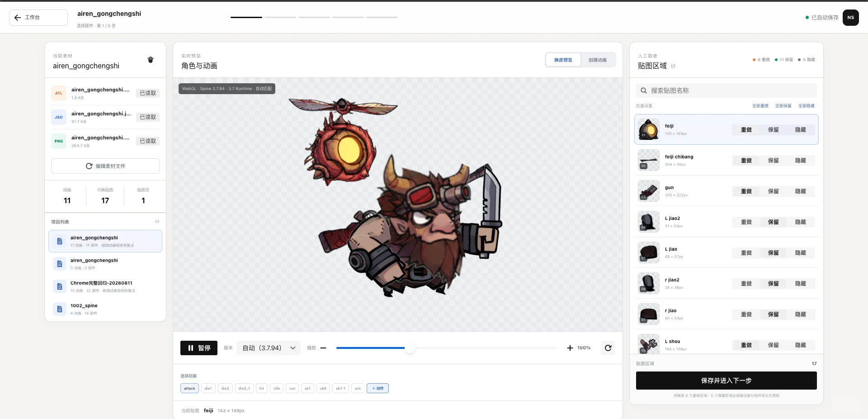Select the r jiao texture thumbnail
Screen dimensions: 868x419
649,314
